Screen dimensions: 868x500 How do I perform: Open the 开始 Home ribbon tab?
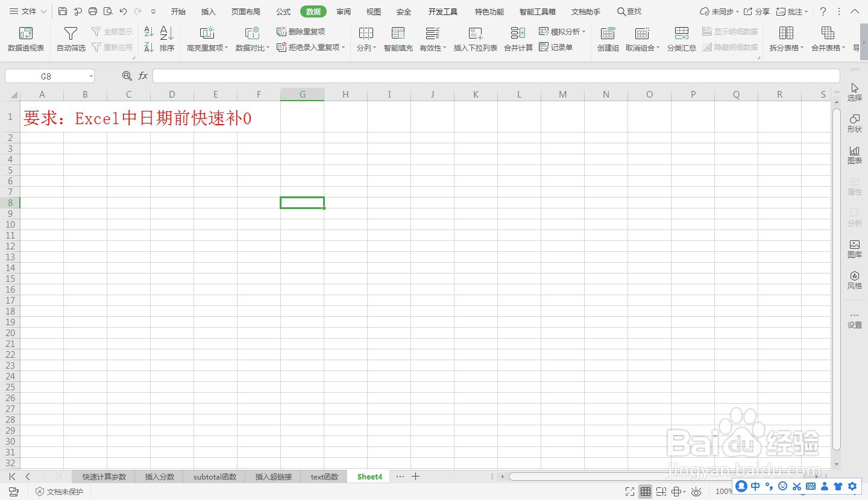click(178, 11)
